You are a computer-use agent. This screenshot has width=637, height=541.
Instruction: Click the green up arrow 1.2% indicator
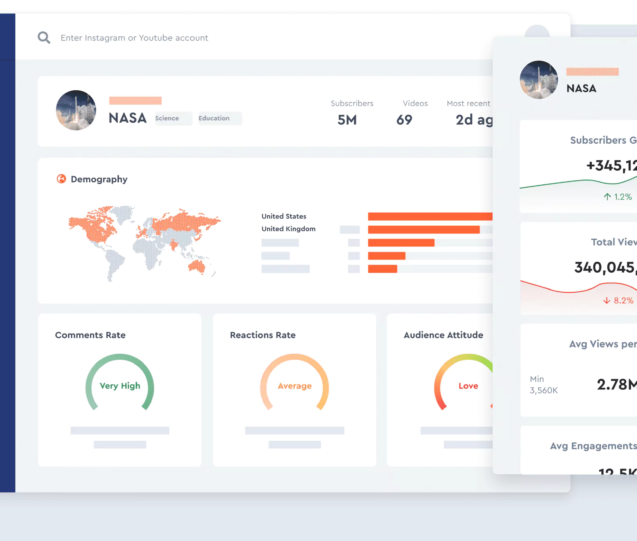pyautogui.click(x=618, y=197)
